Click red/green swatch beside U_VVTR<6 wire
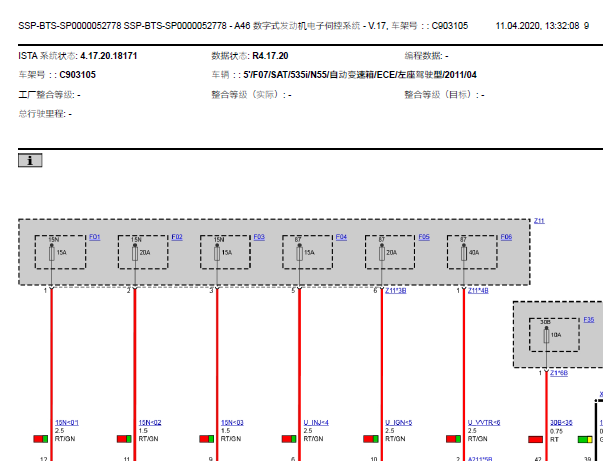Viewport: 603px width, 461px height. 453,439
